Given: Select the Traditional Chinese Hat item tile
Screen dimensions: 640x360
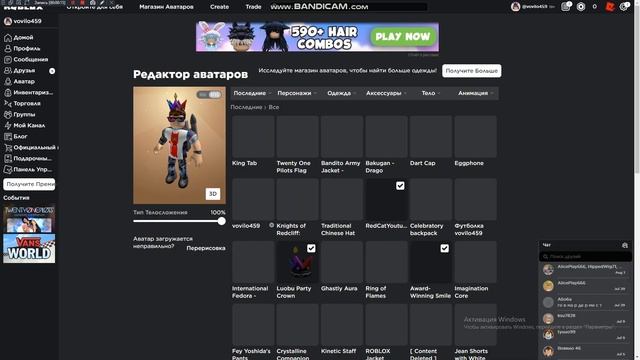Looking at the screenshot, I should tap(342, 199).
